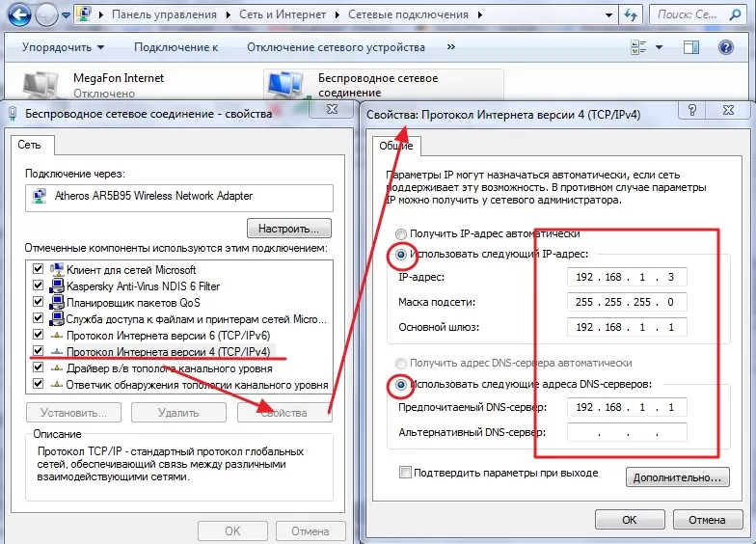Select Беспроводное сетевое соединение icon
Image resolution: width=756 pixels, height=544 pixels.
tap(286, 85)
